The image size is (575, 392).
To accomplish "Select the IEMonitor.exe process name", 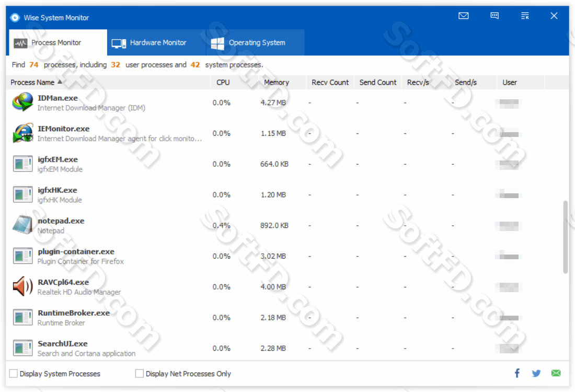I will 63,129.
